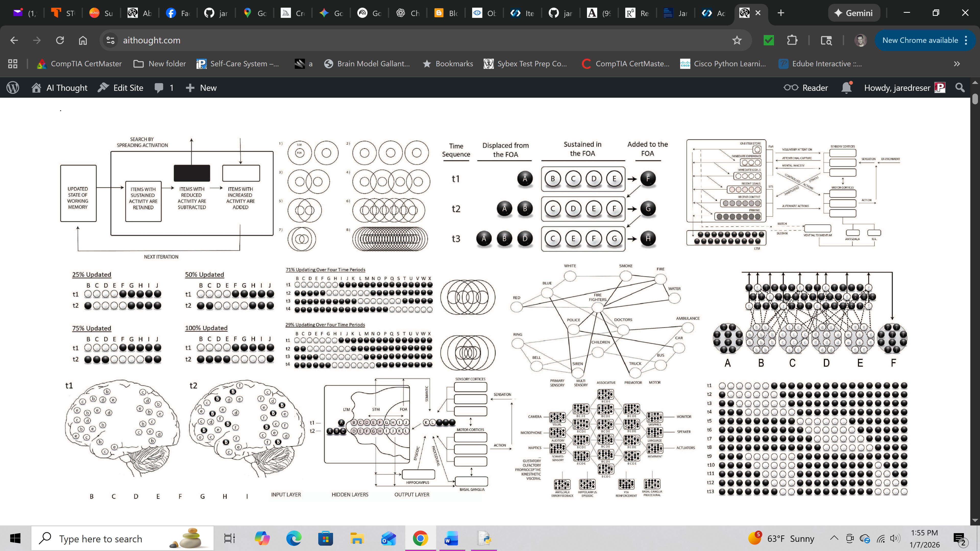Open a new tab with the plus button

pos(781,13)
